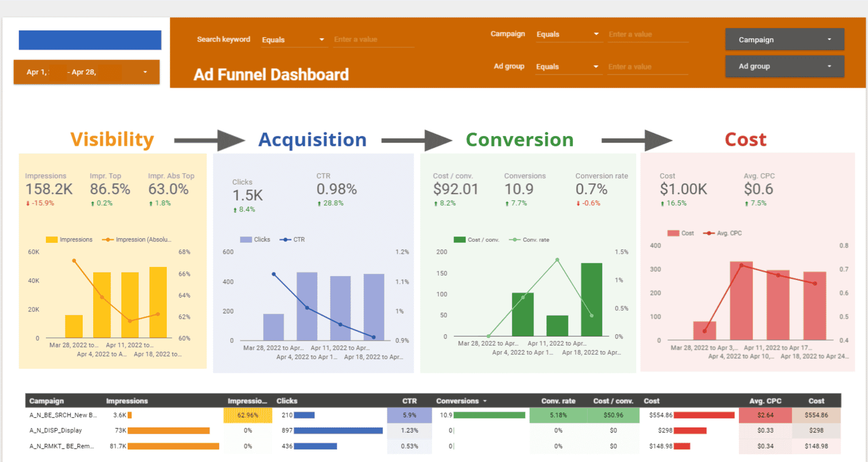Viewport: 868px width, 462px height.
Task: Select the CTR line legend marker
Action: pyautogui.click(x=286, y=239)
